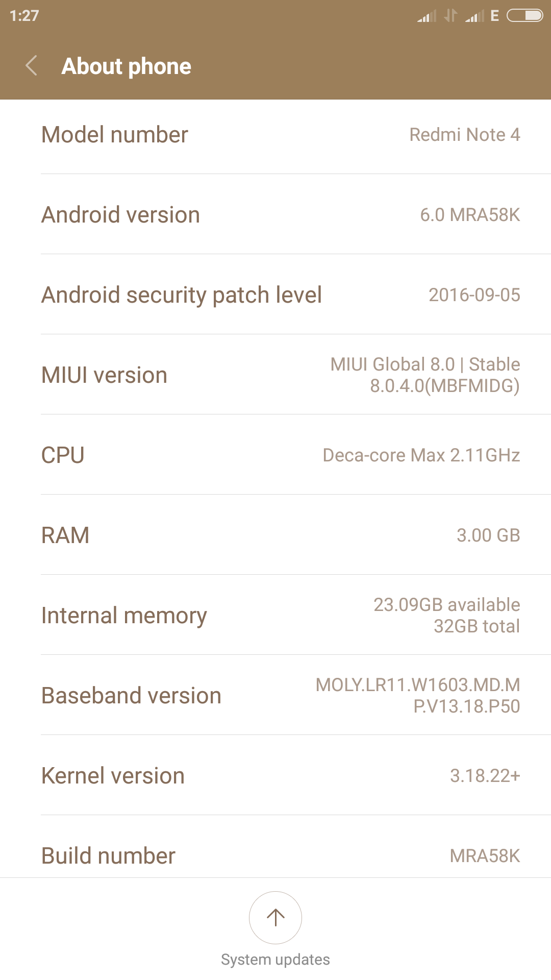
Task: Tap the data transfer arrows icon
Action: pos(450,16)
